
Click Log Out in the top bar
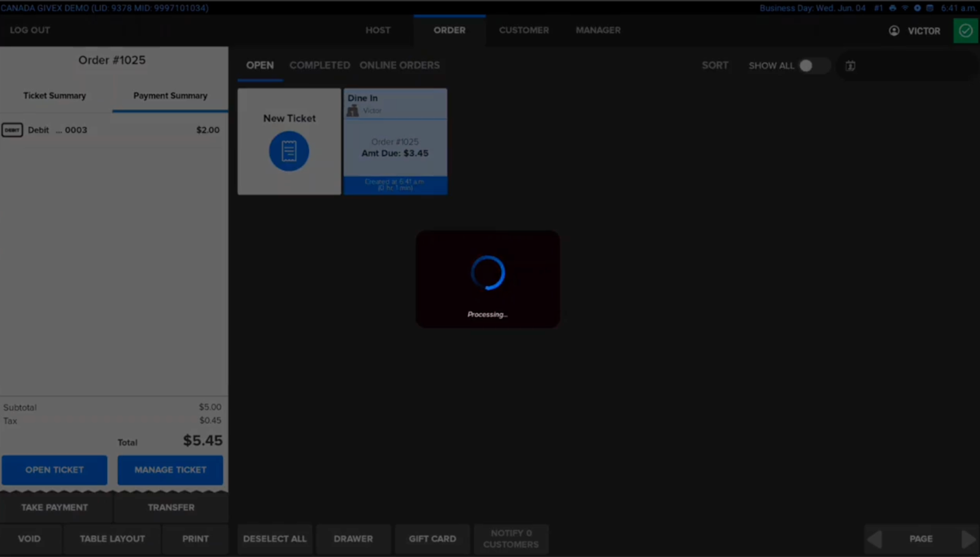[x=30, y=30]
